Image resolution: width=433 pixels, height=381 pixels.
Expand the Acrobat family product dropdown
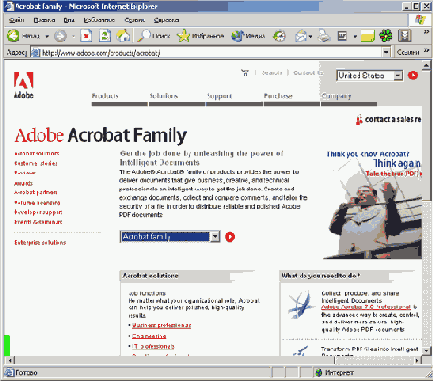(215, 237)
